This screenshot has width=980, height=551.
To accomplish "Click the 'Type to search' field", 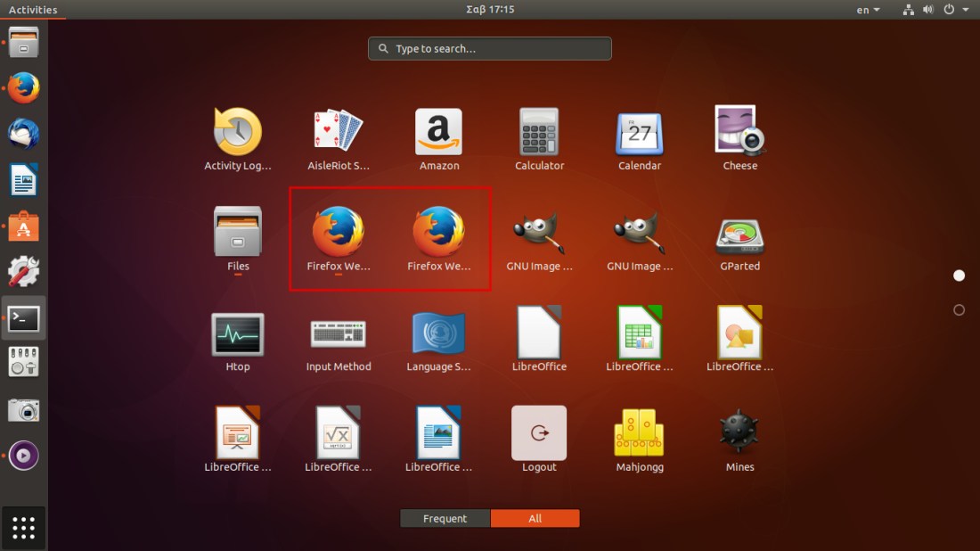I will [x=490, y=49].
